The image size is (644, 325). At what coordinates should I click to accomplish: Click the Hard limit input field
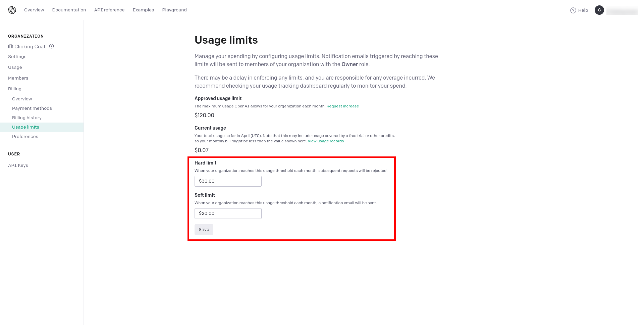pos(228,181)
